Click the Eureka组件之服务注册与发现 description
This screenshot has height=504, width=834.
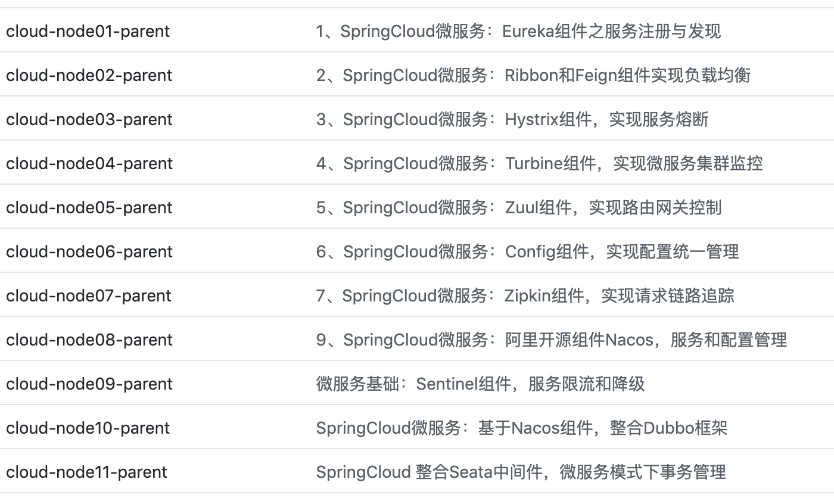(518, 31)
